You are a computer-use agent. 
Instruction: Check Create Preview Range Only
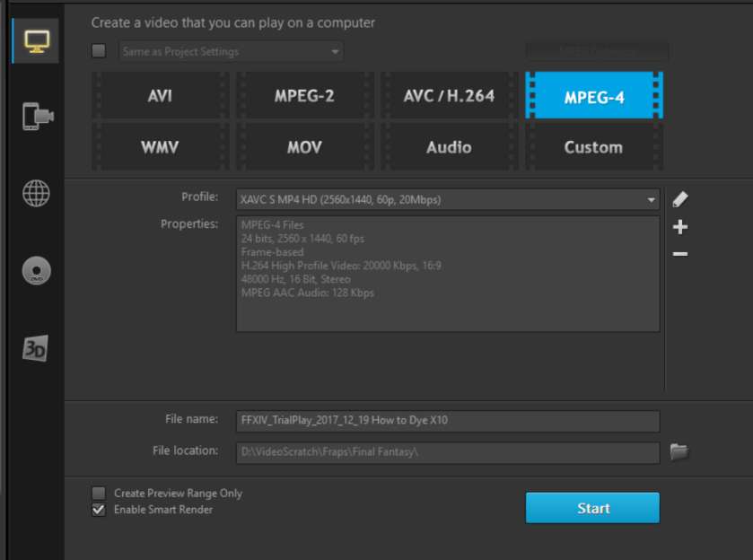(99, 493)
